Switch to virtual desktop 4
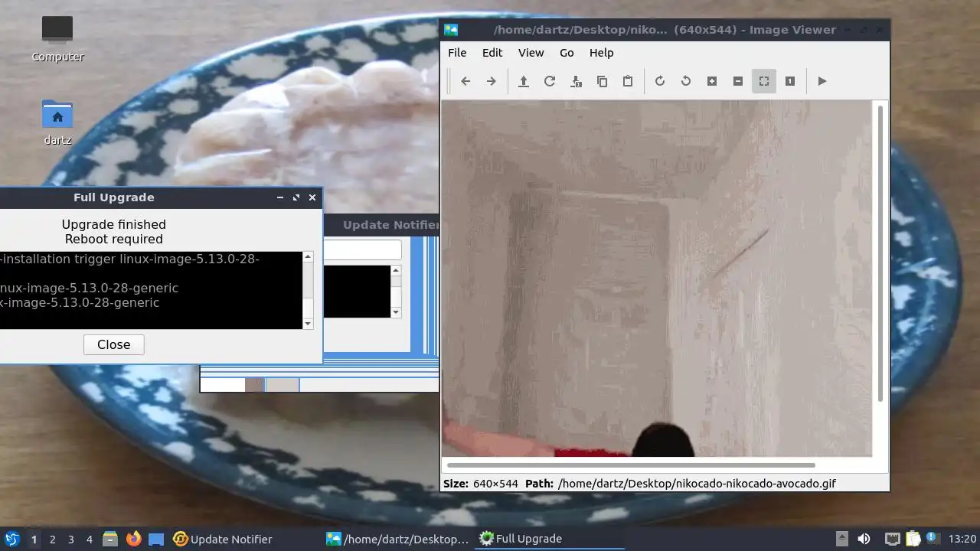 (89, 539)
